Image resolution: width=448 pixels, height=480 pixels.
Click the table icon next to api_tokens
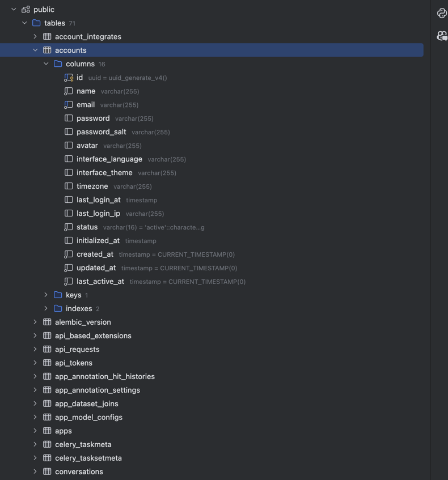pyautogui.click(x=47, y=363)
